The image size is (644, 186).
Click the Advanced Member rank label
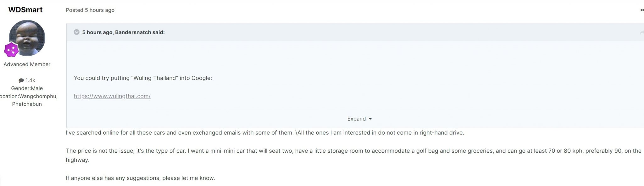tap(27, 64)
